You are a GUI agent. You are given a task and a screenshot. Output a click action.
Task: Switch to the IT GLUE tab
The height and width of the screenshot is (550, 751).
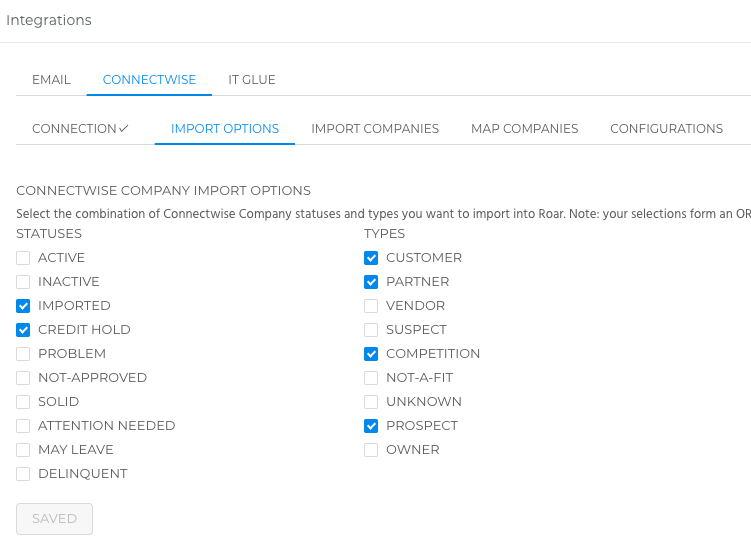(x=251, y=80)
